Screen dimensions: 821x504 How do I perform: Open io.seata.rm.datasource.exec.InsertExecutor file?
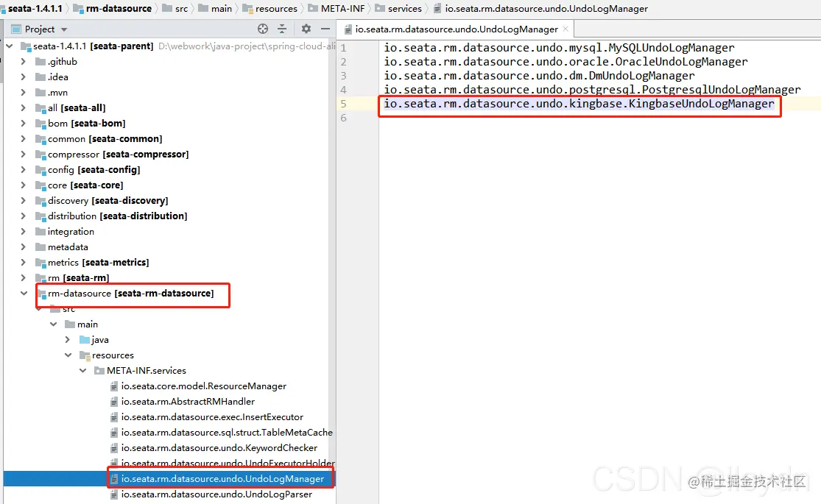212,417
